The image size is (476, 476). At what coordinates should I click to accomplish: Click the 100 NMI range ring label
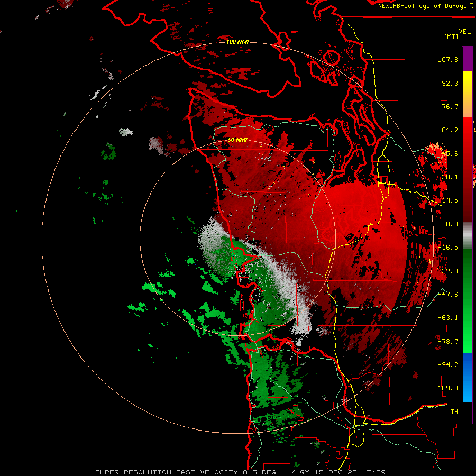[237, 42]
